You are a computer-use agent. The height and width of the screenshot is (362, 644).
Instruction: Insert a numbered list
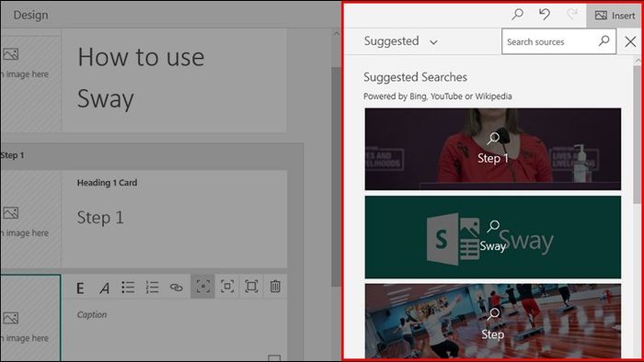tap(153, 288)
